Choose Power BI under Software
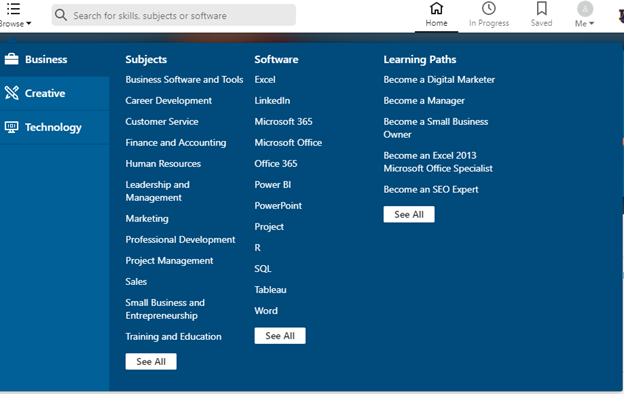The image size is (624, 394). [273, 185]
